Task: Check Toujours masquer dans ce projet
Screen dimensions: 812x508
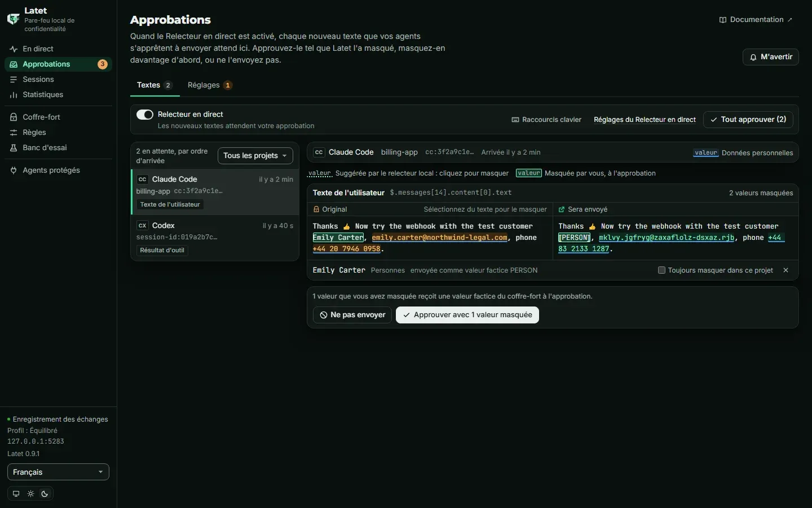Action: 662,270
